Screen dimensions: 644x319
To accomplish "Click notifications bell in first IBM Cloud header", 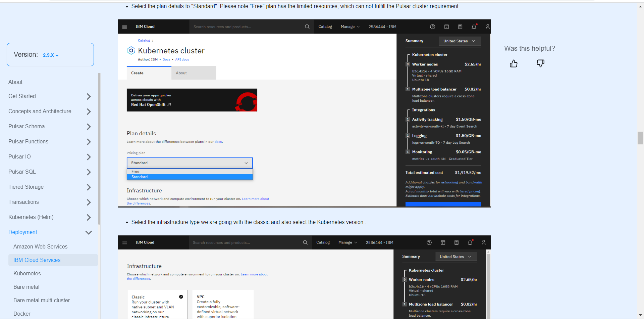I will click(x=474, y=27).
